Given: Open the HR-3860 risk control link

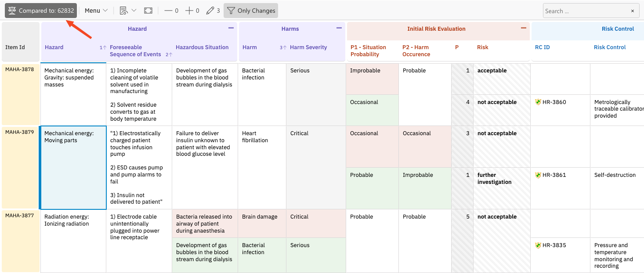Looking at the screenshot, I should (x=554, y=102).
